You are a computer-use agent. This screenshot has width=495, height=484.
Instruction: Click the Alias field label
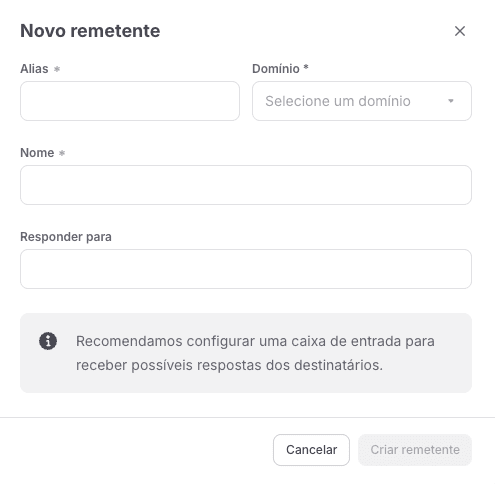[34, 69]
